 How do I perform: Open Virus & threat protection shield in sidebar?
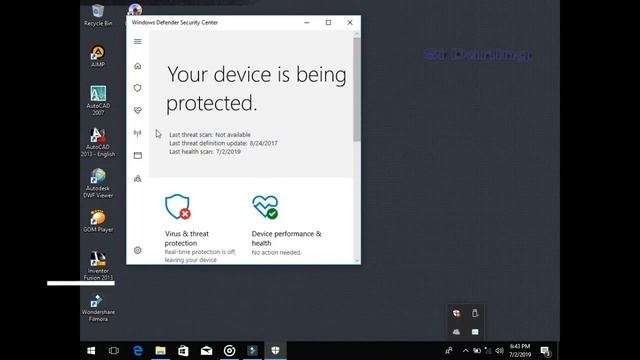tap(138, 88)
